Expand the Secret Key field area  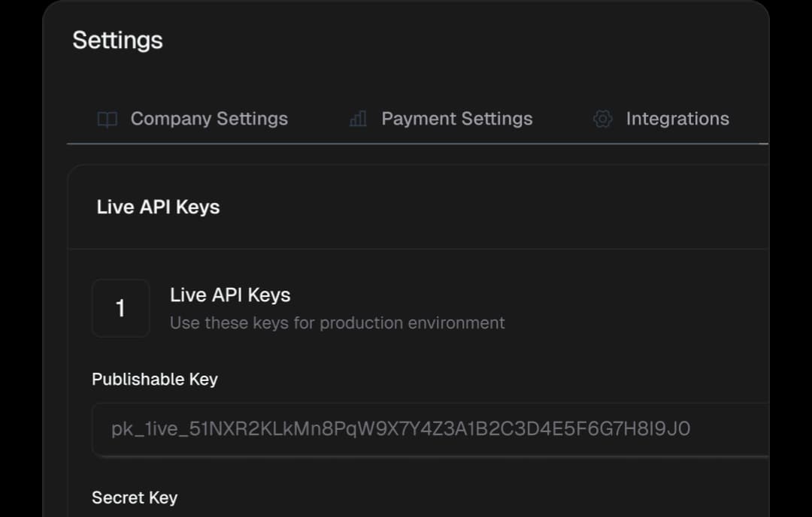(x=134, y=497)
